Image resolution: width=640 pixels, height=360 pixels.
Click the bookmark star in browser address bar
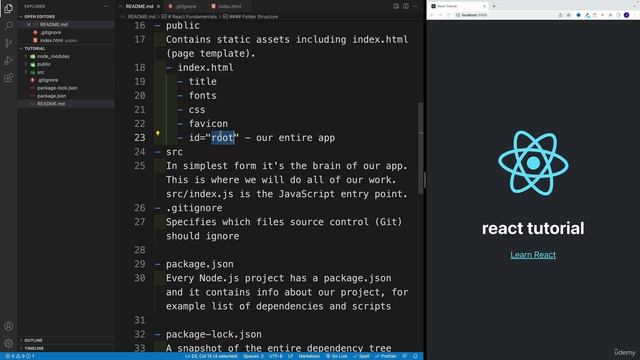tap(568, 15)
